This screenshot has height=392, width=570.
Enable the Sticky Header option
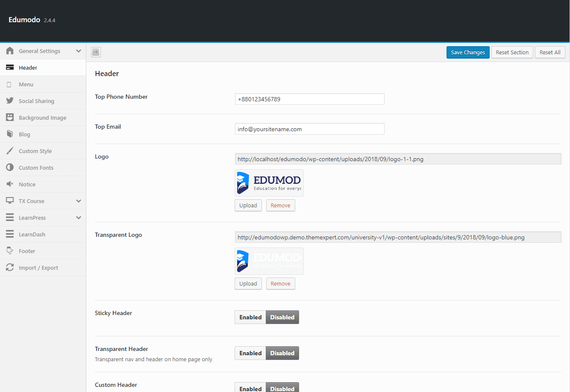coord(250,317)
